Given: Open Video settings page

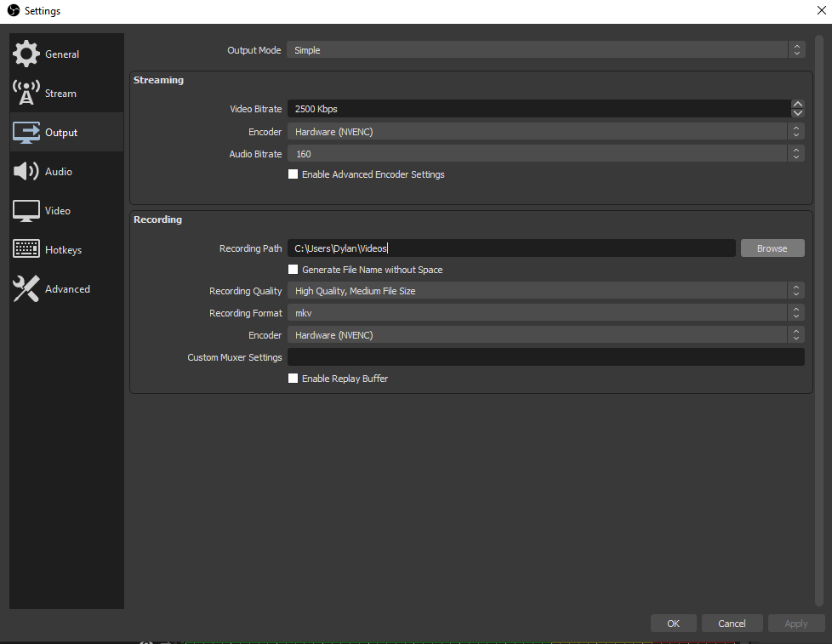Looking at the screenshot, I should coord(66,211).
